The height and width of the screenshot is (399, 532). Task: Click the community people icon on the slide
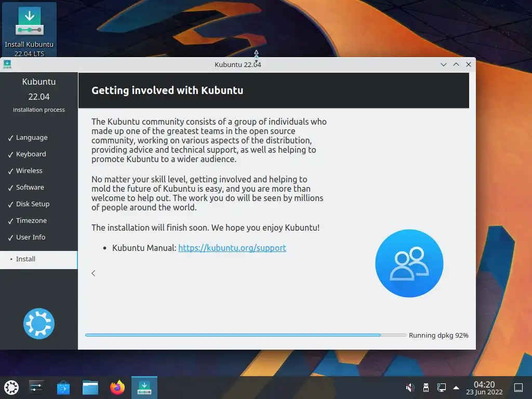(x=409, y=263)
